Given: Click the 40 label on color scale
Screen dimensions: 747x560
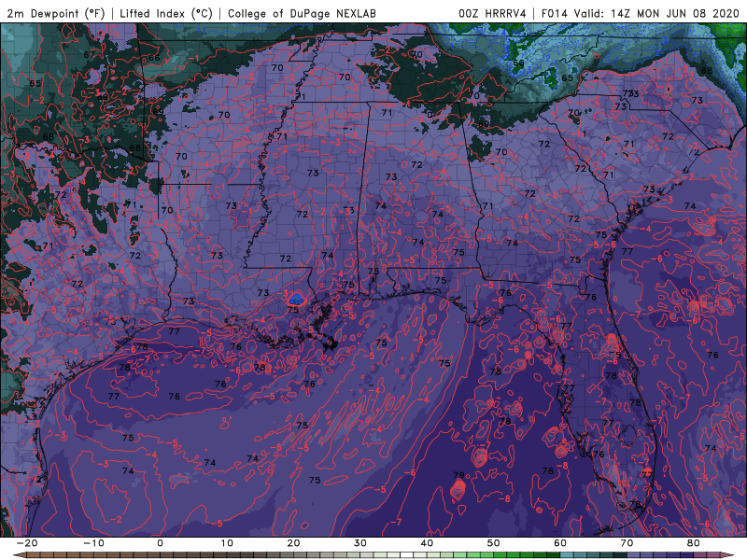Looking at the screenshot, I should pos(427,543).
